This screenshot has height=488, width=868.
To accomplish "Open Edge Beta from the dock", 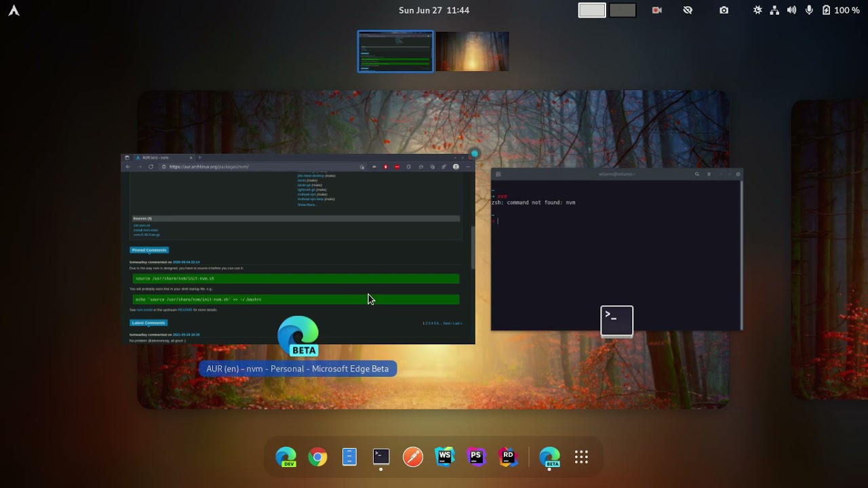I will tap(549, 457).
